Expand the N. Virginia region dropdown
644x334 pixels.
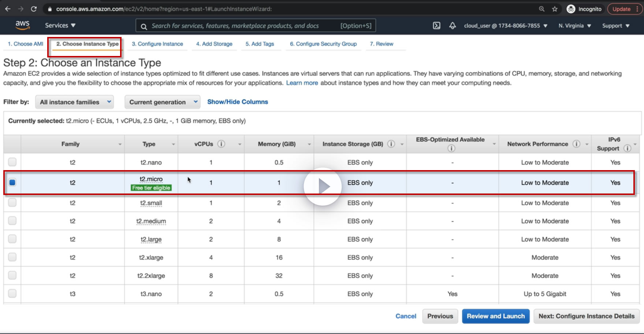pos(574,26)
